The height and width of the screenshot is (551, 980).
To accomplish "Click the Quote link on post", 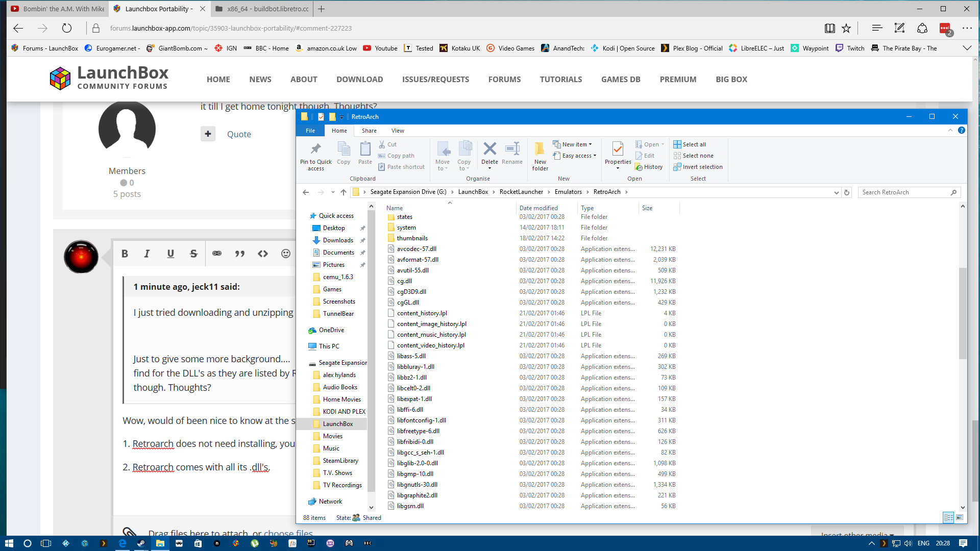I will 239,134.
